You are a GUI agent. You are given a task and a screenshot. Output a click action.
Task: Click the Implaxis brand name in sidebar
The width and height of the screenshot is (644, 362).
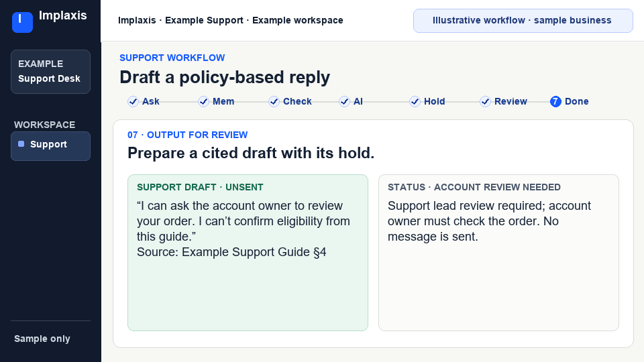(x=63, y=15)
